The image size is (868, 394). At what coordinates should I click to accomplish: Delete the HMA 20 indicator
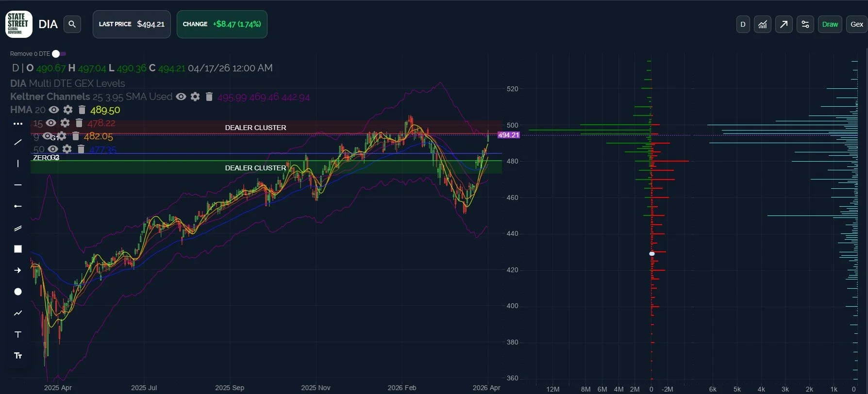click(82, 110)
